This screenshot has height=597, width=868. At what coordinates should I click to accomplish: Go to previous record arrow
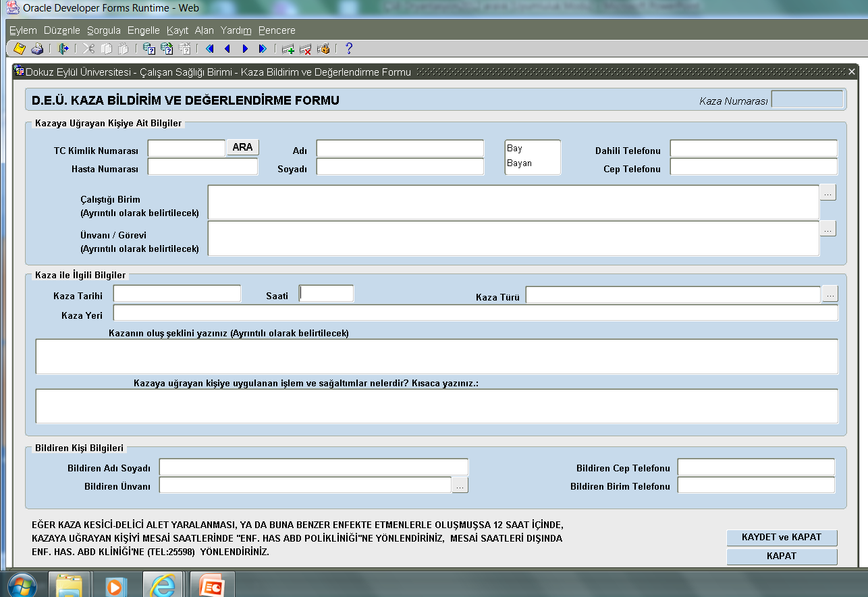coord(227,49)
